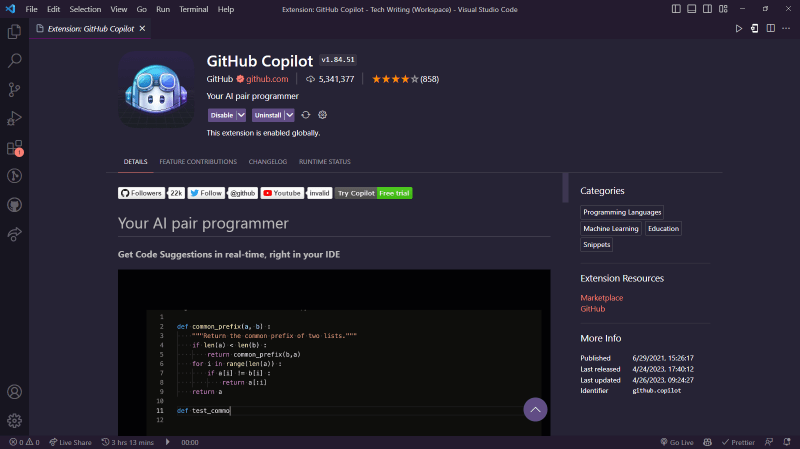This screenshot has height=449, width=800.
Task: Click the 3 hrs 13 mins timer
Action: tap(128, 442)
